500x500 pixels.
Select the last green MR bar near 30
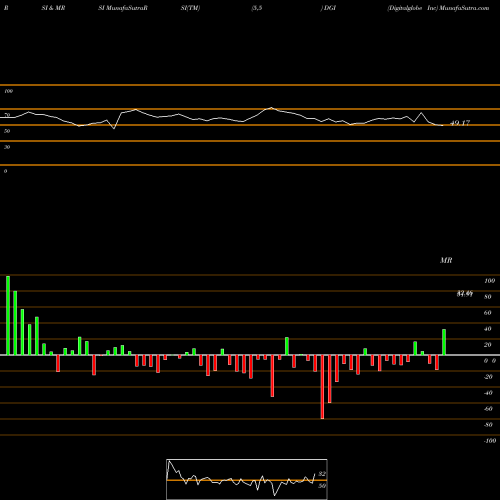444,342
